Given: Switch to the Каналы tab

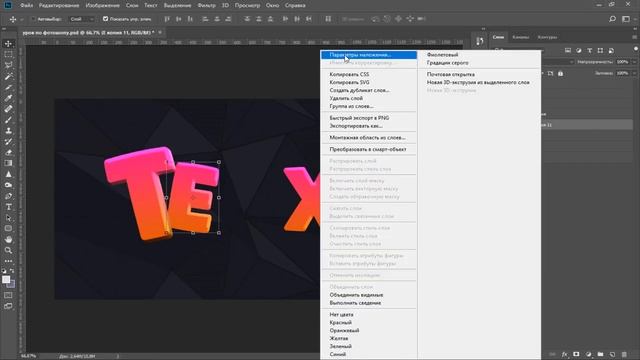Looking at the screenshot, I should pyautogui.click(x=520, y=37).
